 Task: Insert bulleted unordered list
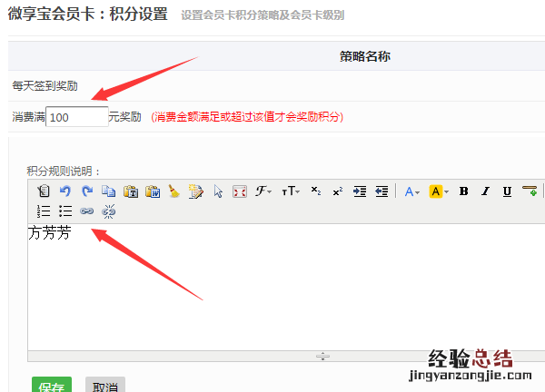click(65, 211)
